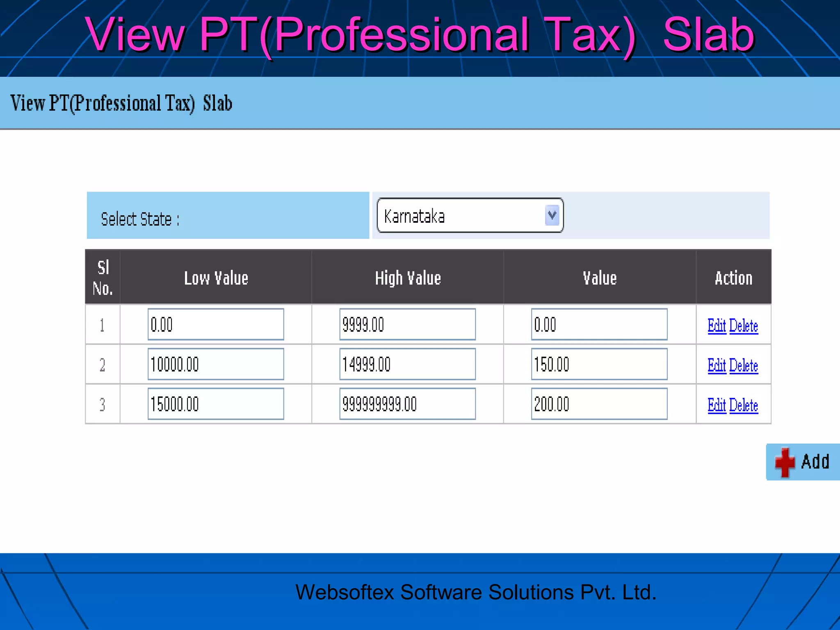The height and width of the screenshot is (630, 840).
Task: Click the High Value column header
Action: (x=408, y=278)
